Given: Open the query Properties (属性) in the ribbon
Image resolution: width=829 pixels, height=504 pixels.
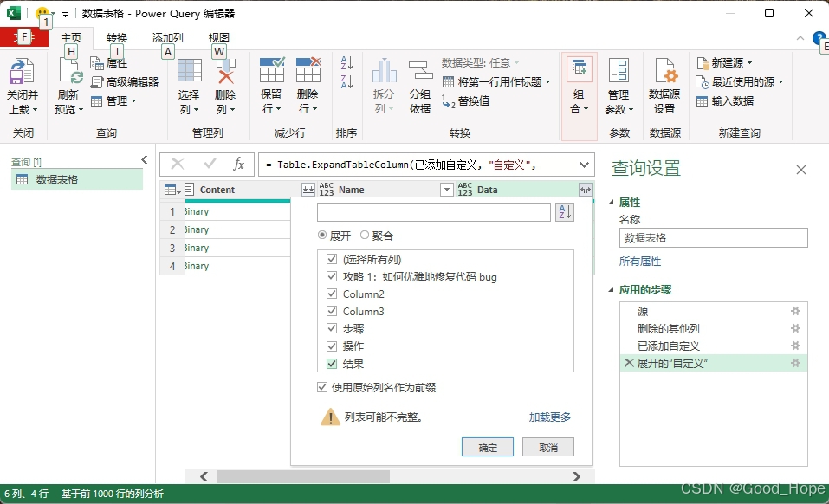Looking at the screenshot, I should pyautogui.click(x=109, y=63).
